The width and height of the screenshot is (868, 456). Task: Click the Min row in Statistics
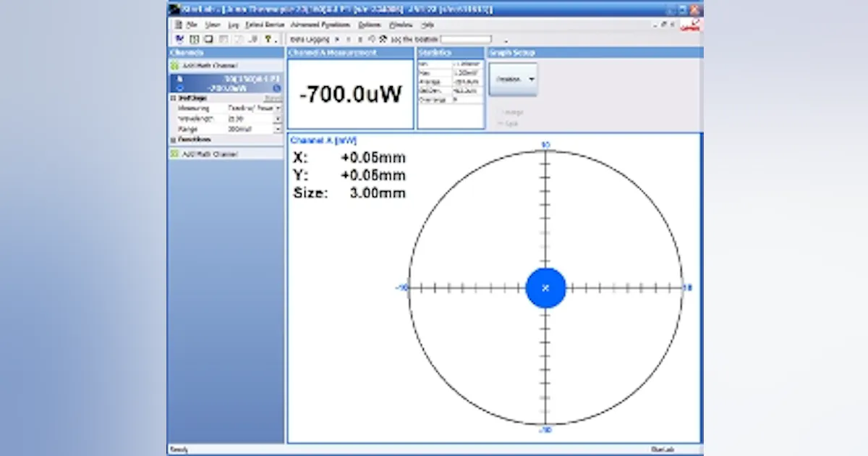pyautogui.click(x=450, y=64)
